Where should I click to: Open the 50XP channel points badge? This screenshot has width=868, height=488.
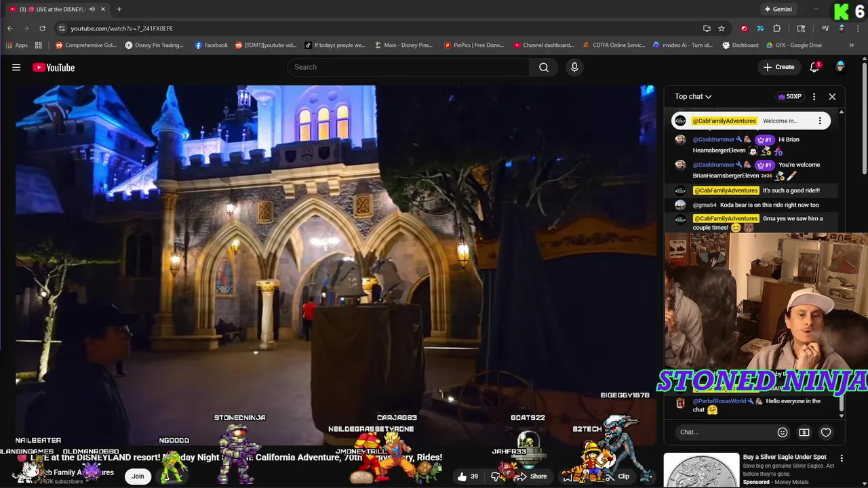[790, 96]
